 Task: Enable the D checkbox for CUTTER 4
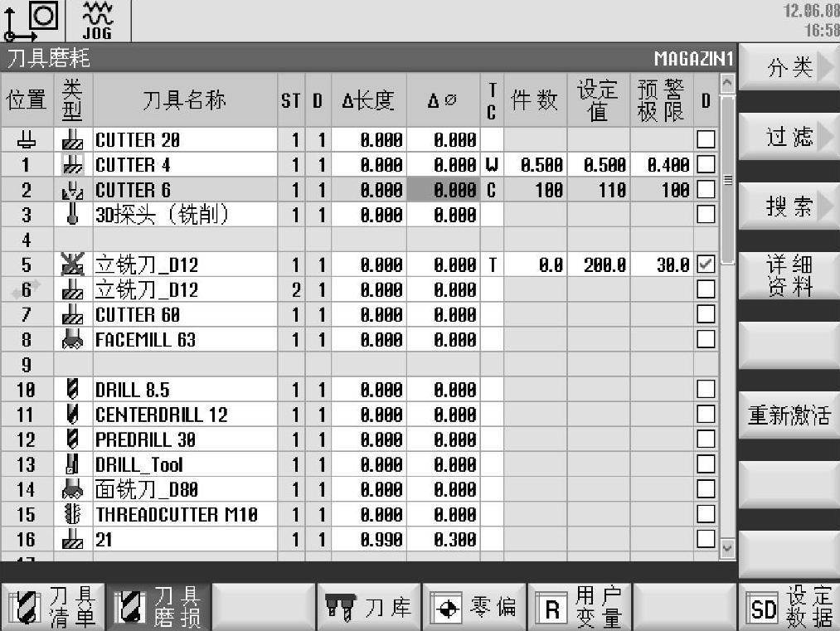[706, 165]
